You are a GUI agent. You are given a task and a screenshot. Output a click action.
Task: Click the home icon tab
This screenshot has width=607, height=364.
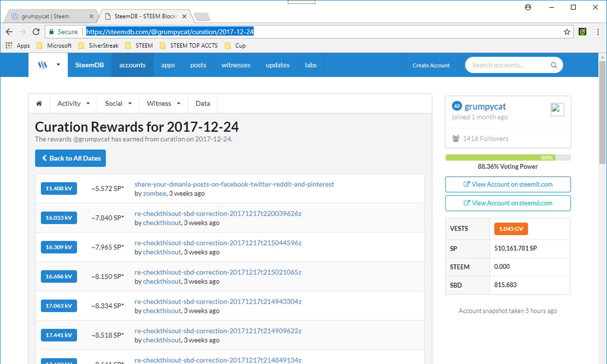39,104
